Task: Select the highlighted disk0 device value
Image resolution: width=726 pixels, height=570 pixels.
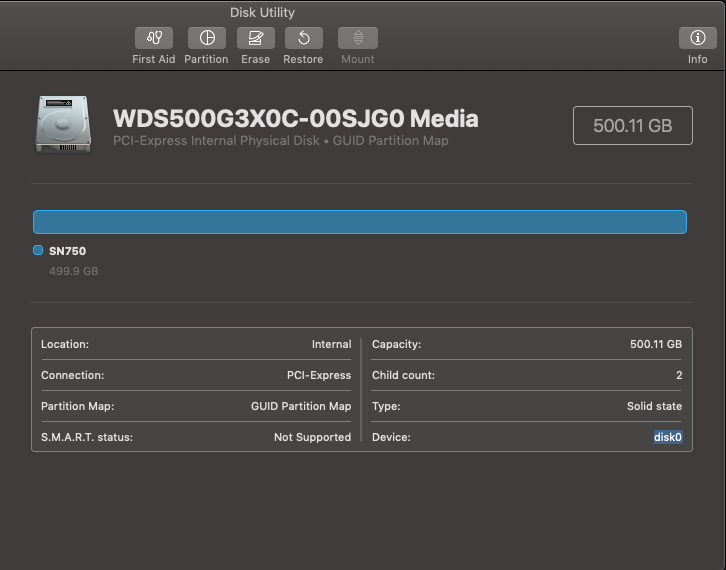Action: (668, 437)
